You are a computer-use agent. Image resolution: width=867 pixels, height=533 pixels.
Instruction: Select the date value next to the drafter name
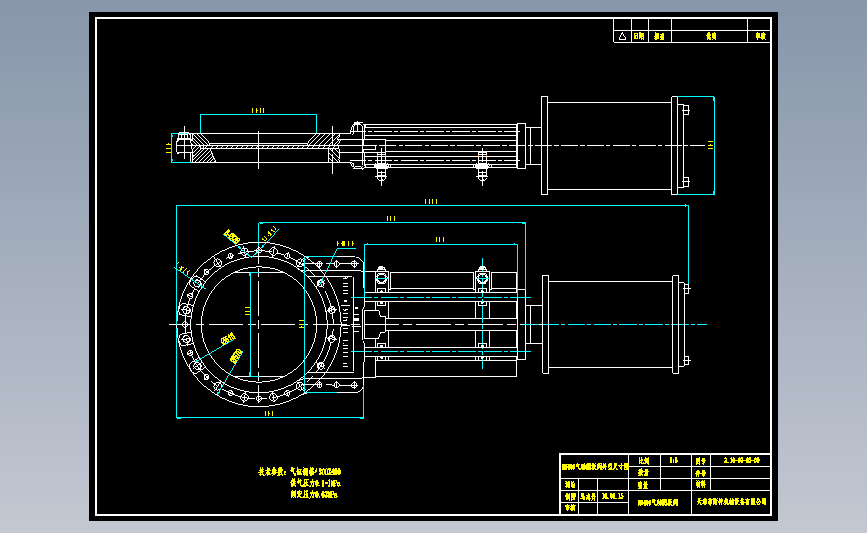(613, 497)
